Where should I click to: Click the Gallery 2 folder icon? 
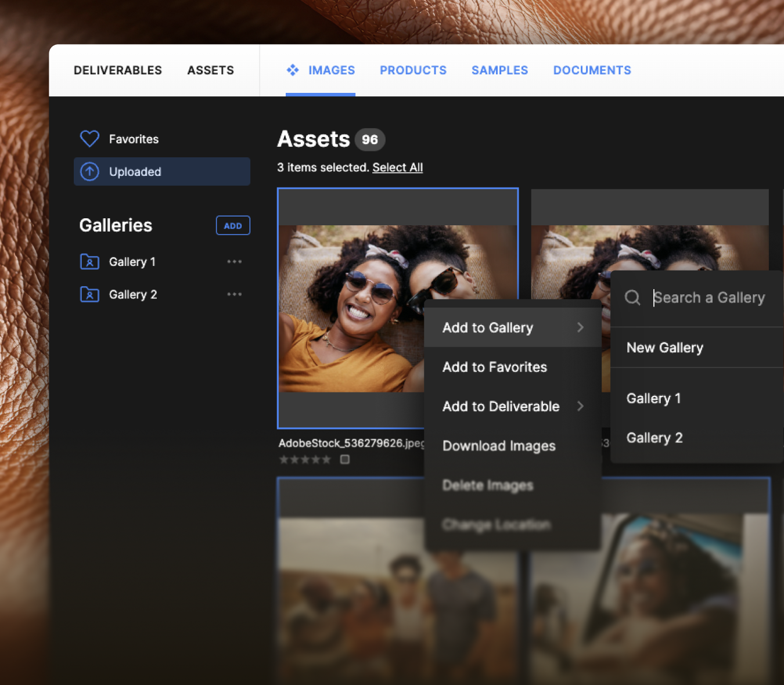pos(89,294)
